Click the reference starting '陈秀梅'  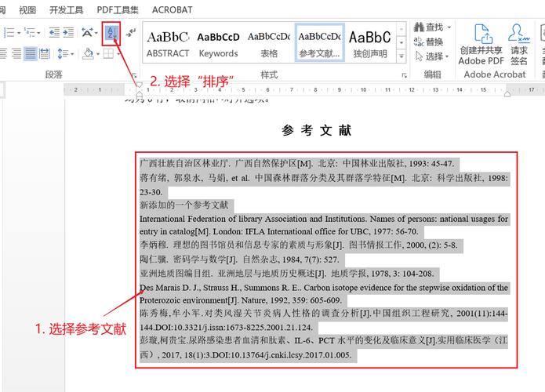pos(324,320)
